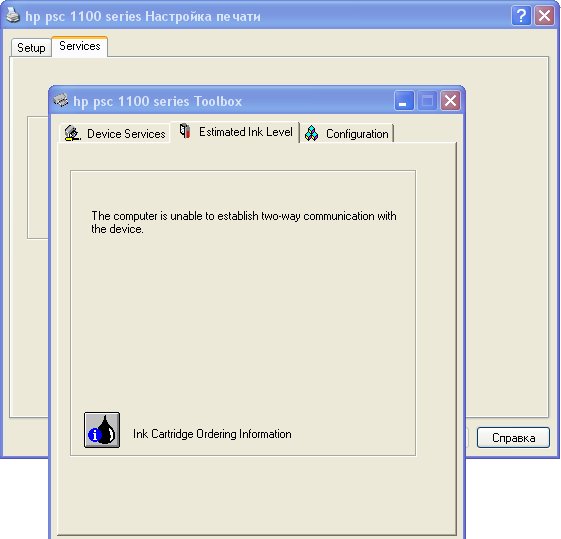Click the two-way communication error message text
Viewport: 561px width, 539px height.
pos(244,222)
